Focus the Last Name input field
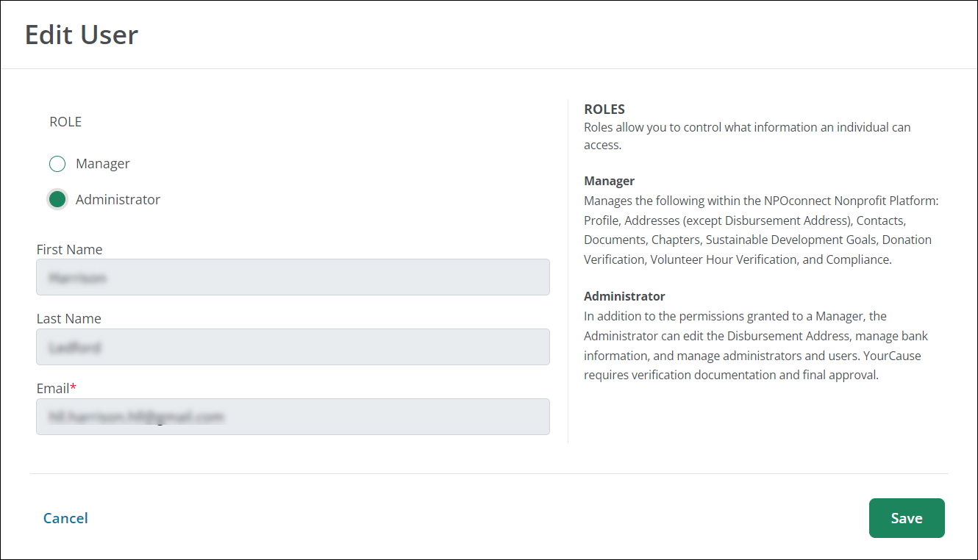 293,347
